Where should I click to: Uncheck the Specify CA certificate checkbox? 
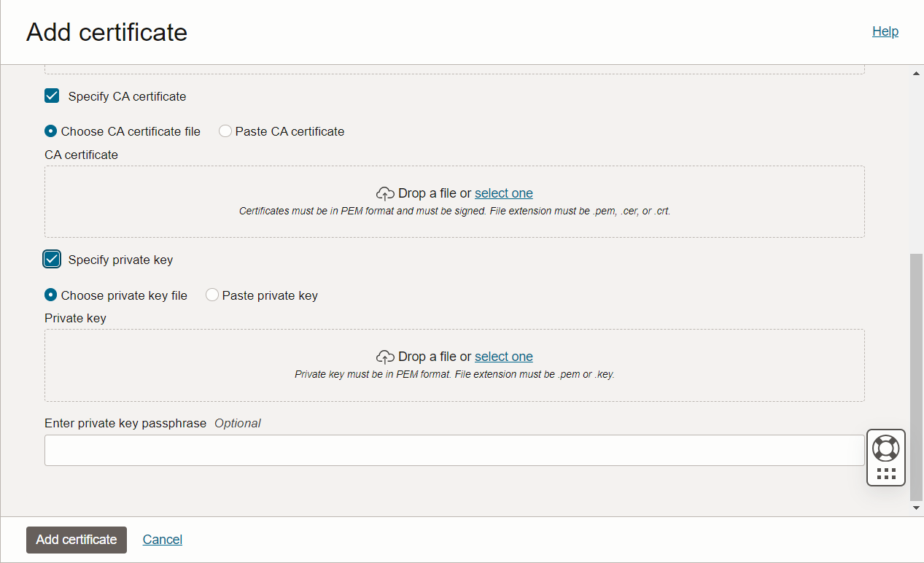[x=52, y=96]
